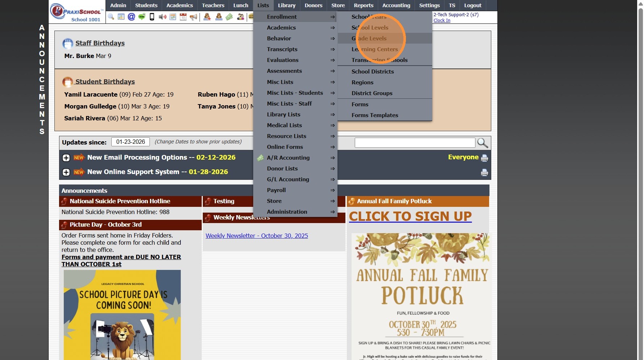Click the megaphone announcement toolbar icon
Image resolution: width=644 pixels, height=360 pixels.
(x=193, y=17)
